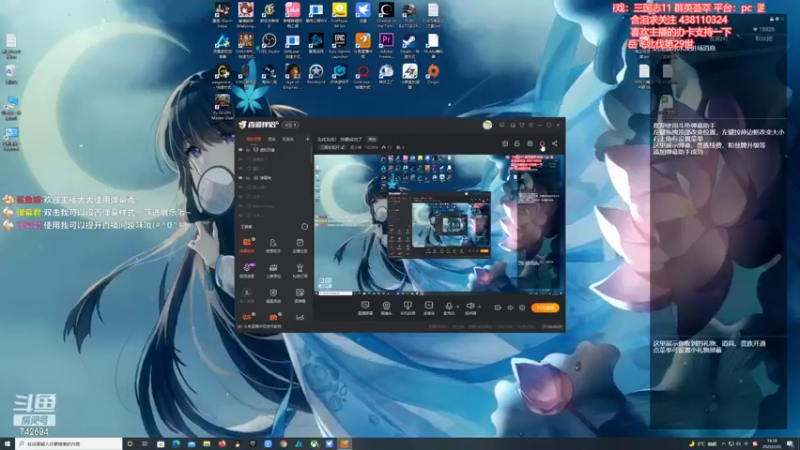Toggle visibility eye of first source
The image size is (800, 450).
point(241,149)
